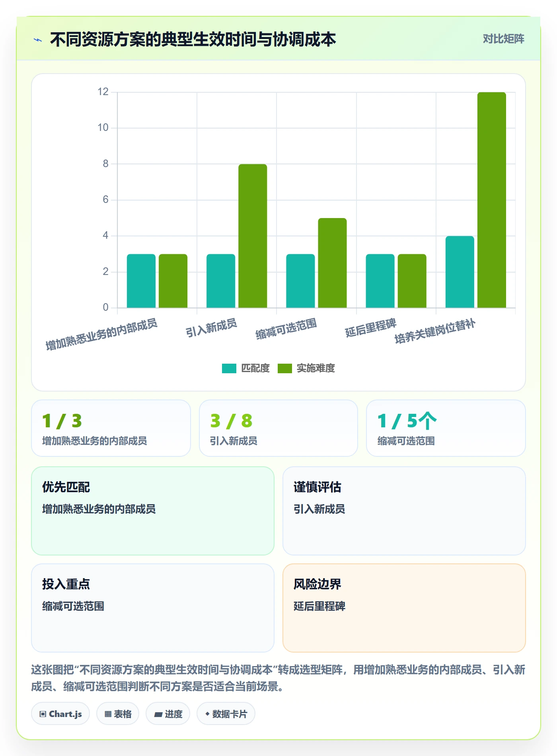The height and width of the screenshot is (756, 557).
Task: Open the 优先匹配 matrix card
Action: (153, 511)
